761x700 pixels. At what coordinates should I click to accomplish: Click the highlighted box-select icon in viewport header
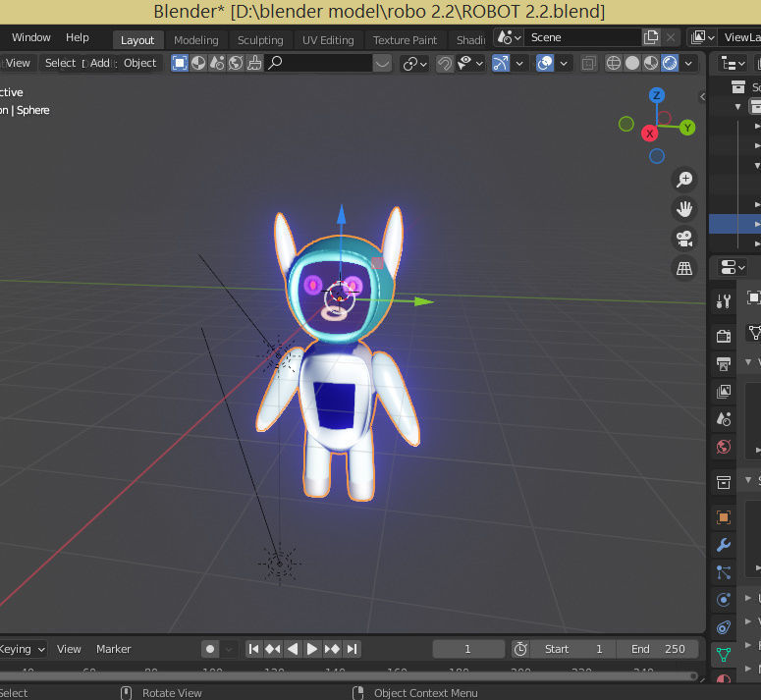point(180,63)
